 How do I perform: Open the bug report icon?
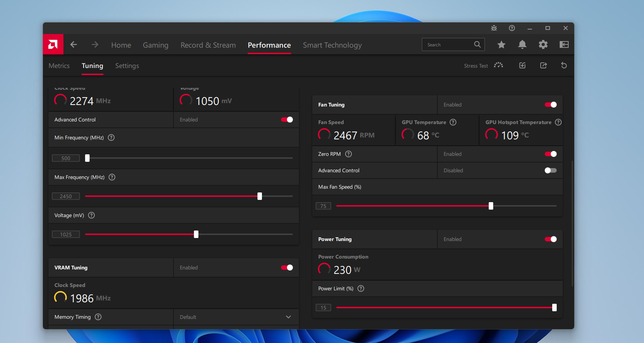point(494,28)
